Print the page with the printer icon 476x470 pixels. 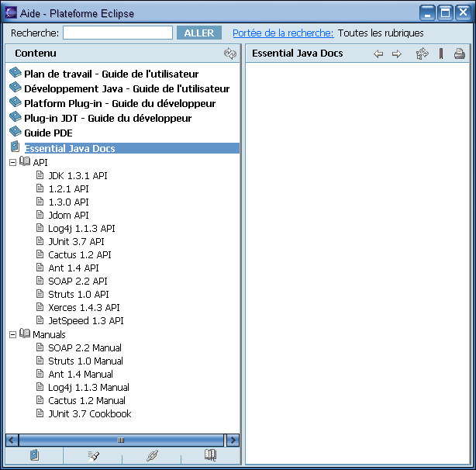(x=459, y=54)
